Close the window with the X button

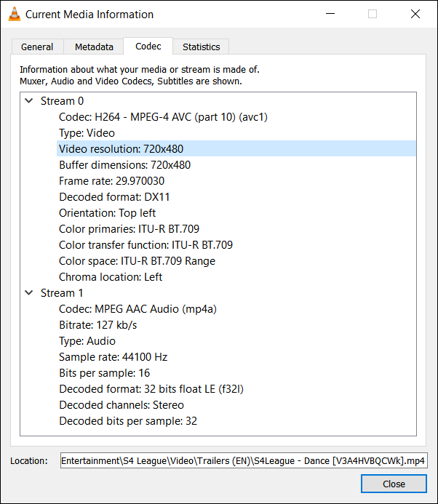[x=415, y=14]
